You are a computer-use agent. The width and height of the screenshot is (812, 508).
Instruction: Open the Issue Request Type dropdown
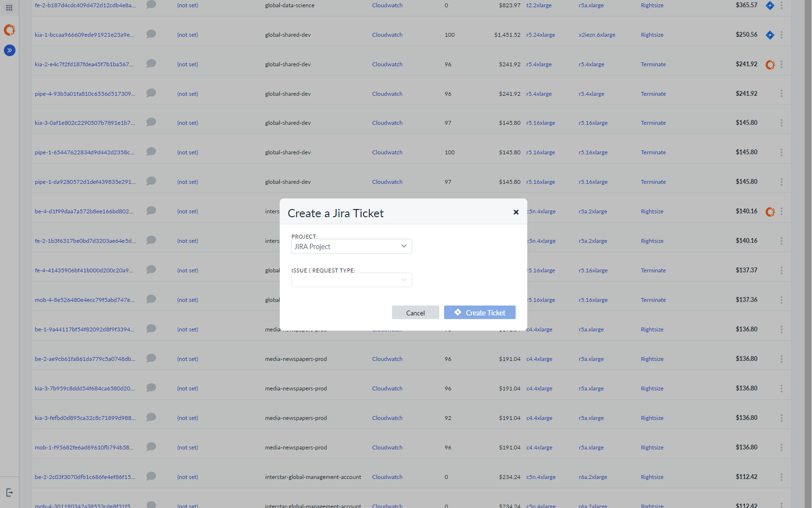[x=351, y=280]
